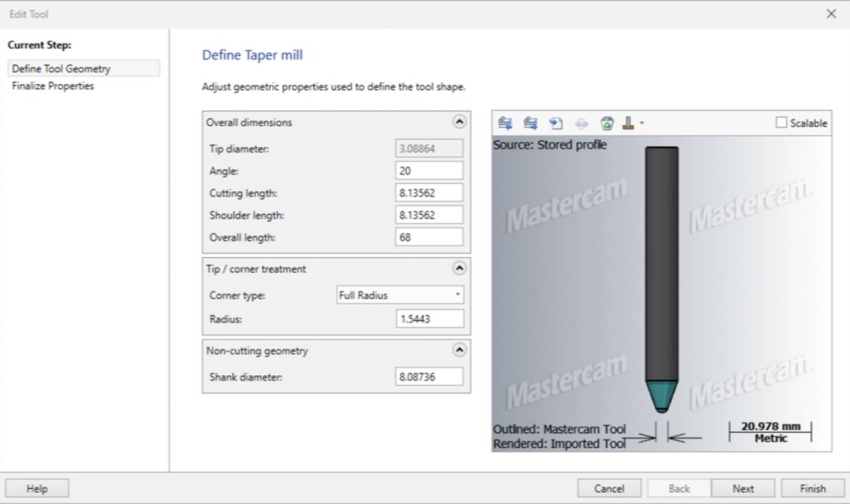Go to the Finalize Properties step
Image resolution: width=850 pixels, height=504 pixels.
point(53,86)
